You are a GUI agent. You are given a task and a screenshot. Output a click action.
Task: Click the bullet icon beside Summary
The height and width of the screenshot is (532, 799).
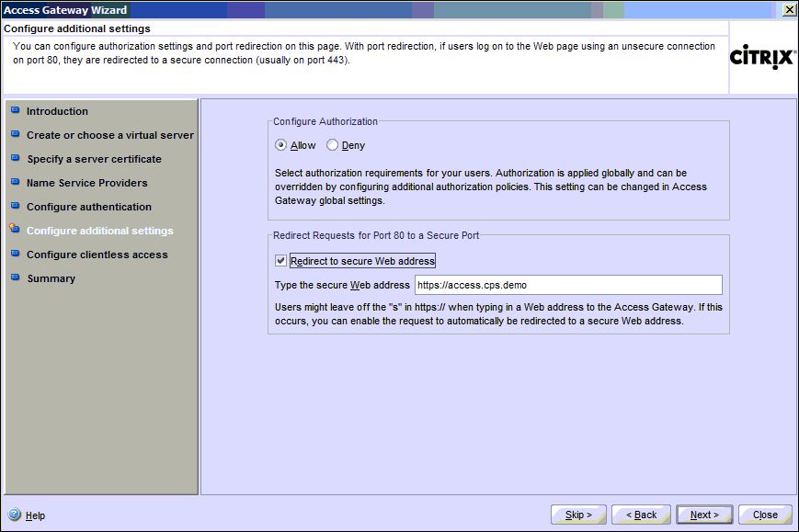point(15,277)
